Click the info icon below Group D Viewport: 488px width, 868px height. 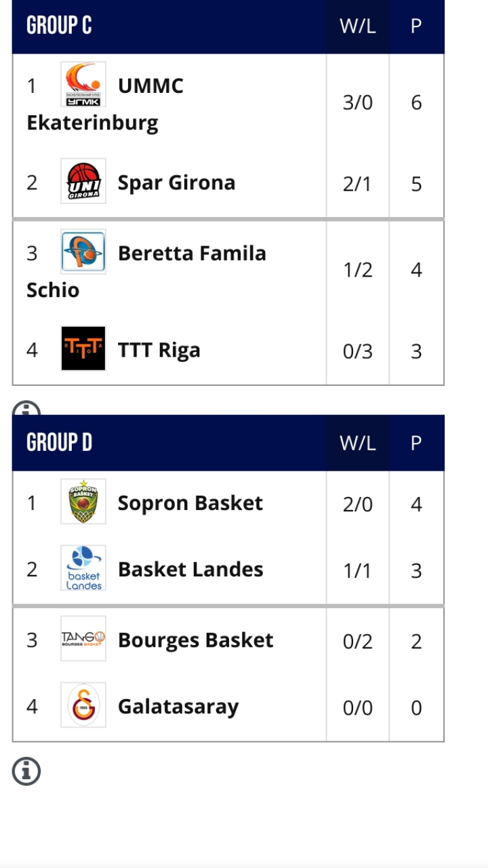(x=26, y=772)
